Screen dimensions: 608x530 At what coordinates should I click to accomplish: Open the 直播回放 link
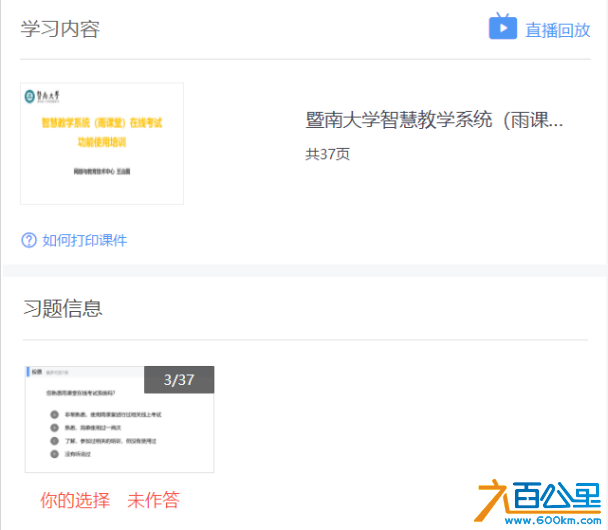558,30
